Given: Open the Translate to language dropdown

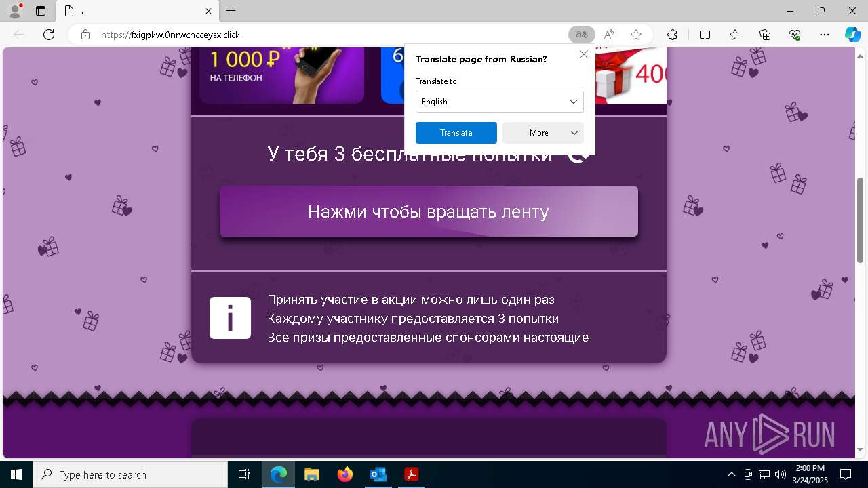Looking at the screenshot, I should point(499,102).
